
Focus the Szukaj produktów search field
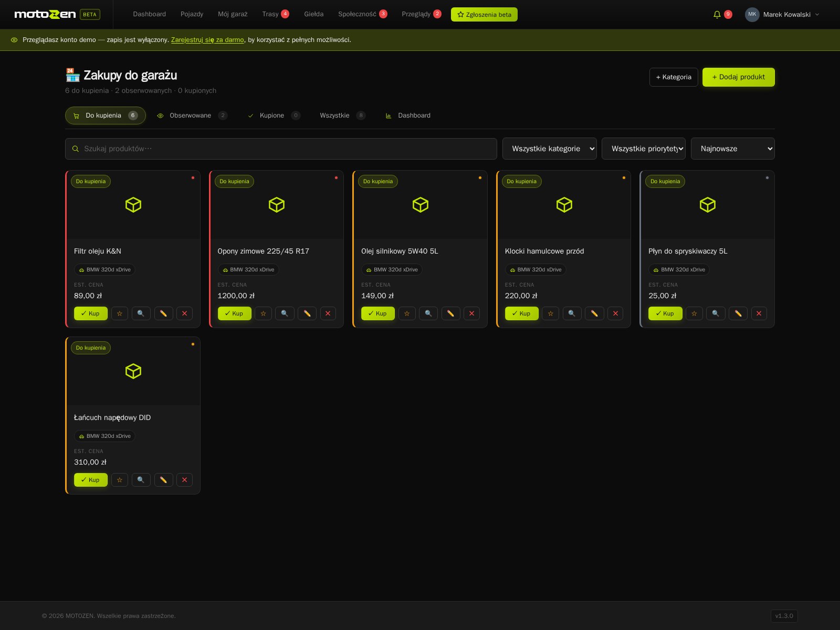tap(281, 149)
